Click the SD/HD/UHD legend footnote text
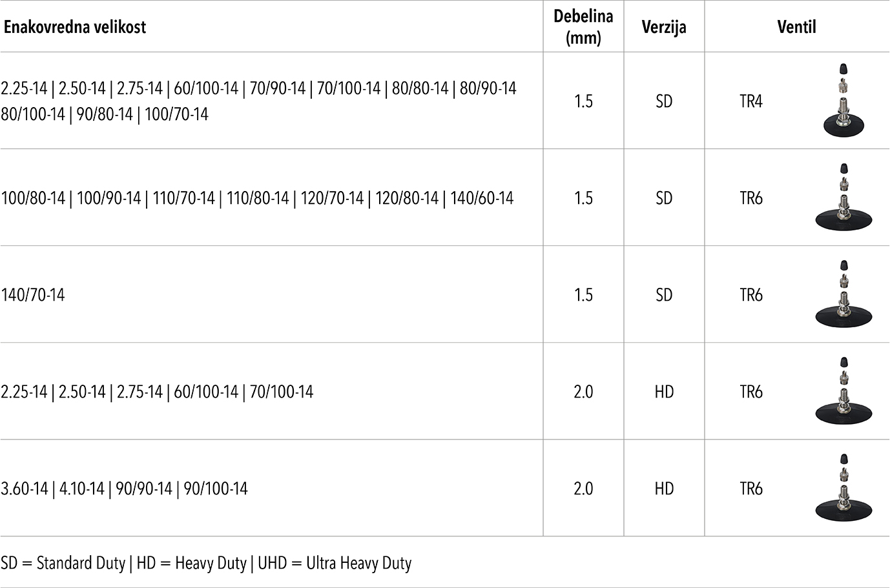 coord(206,563)
